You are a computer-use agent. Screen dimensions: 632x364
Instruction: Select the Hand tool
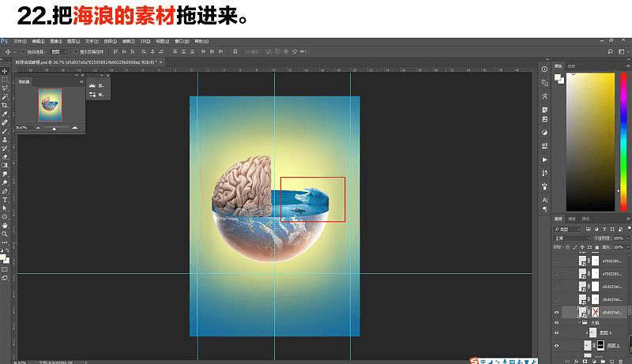pyautogui.click(x=5, y=226)
